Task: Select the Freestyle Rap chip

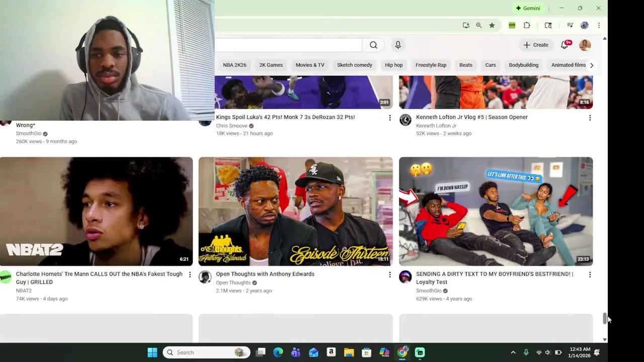Action: pyautogui.click(x=431, y=65)
